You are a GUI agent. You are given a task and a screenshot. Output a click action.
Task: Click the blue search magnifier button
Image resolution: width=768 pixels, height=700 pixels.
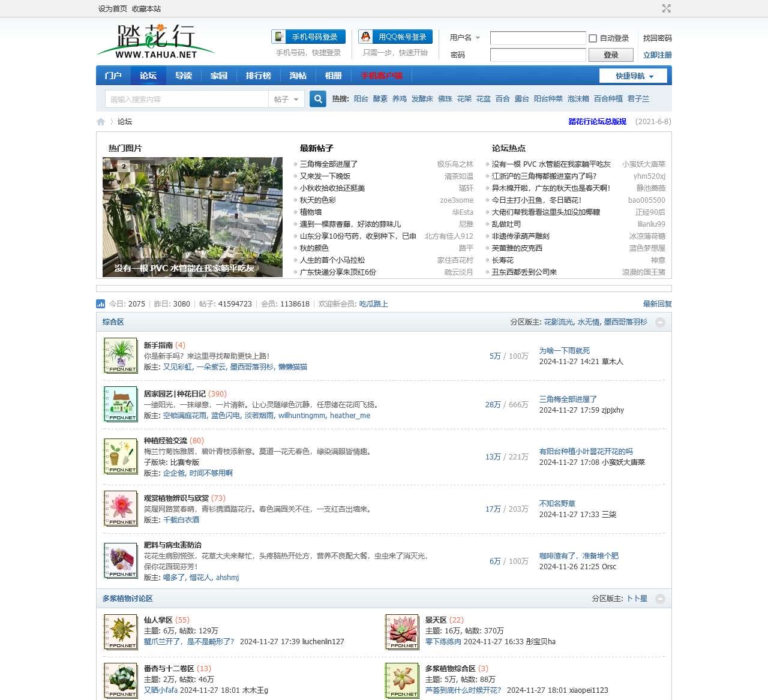pyautogui.click(x=318, y=99)
